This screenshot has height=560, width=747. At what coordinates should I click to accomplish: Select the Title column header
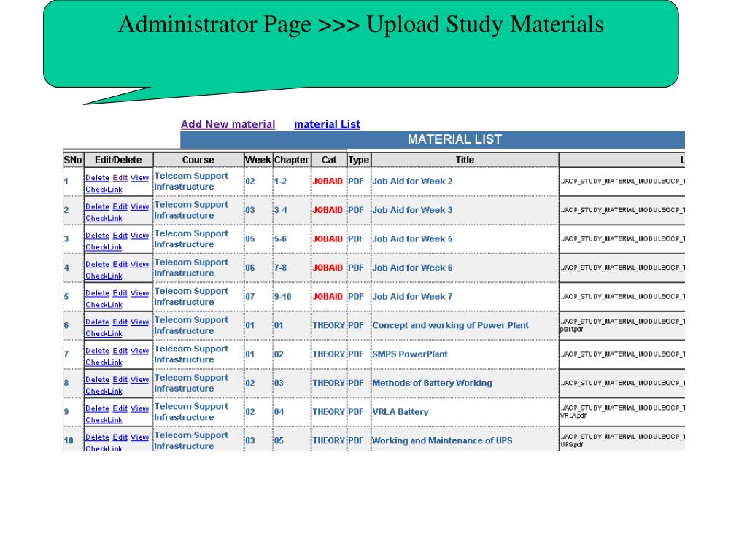465,160
